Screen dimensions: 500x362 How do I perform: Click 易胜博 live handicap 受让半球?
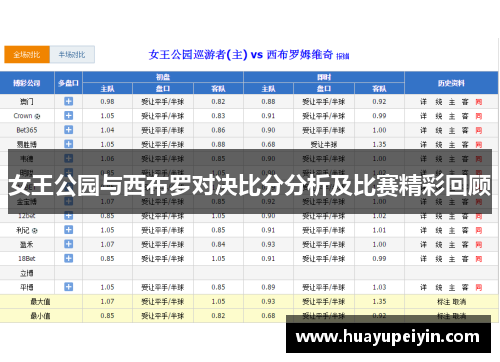(324, 145)
